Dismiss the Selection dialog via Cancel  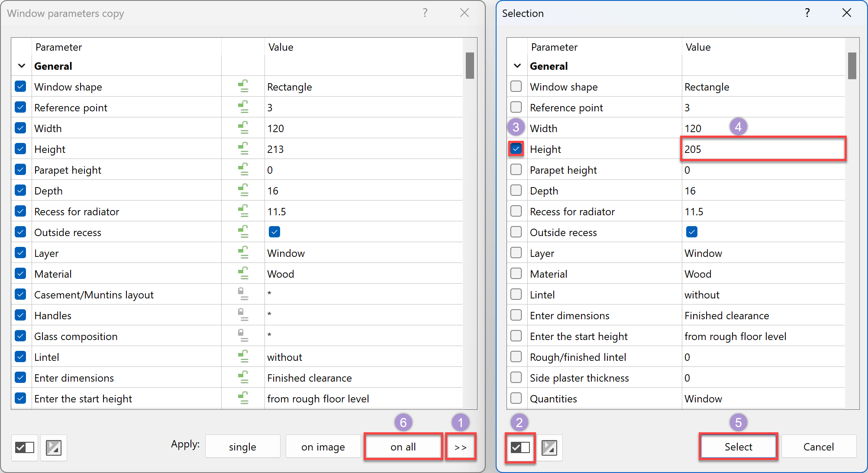tap(818, 447)
